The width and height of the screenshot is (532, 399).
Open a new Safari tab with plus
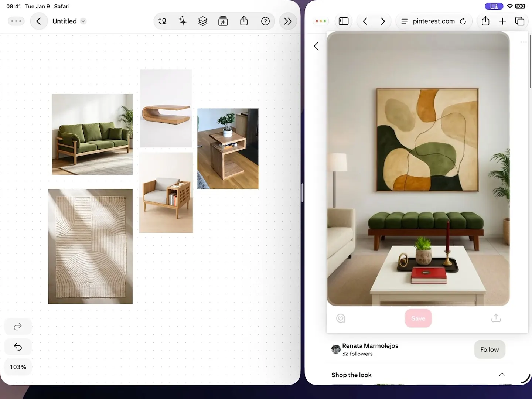coord(502,21)
